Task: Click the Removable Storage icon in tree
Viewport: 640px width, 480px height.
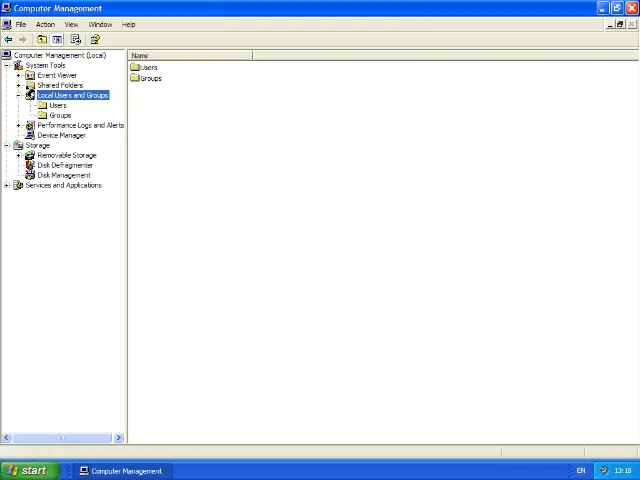Action: [30, 156]
